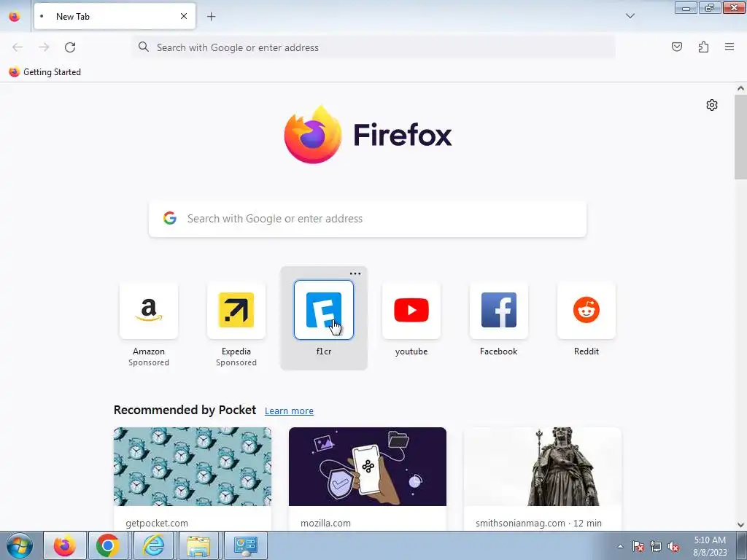Open the Extensions puzzle icon
Image resolution: width=747 pixels, height=560 pixels.
703,47
